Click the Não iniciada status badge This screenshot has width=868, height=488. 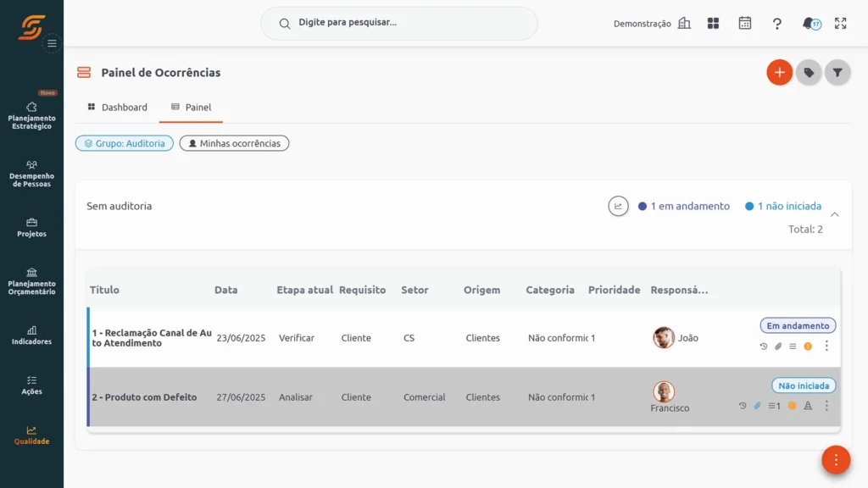[x=804, y=385]
